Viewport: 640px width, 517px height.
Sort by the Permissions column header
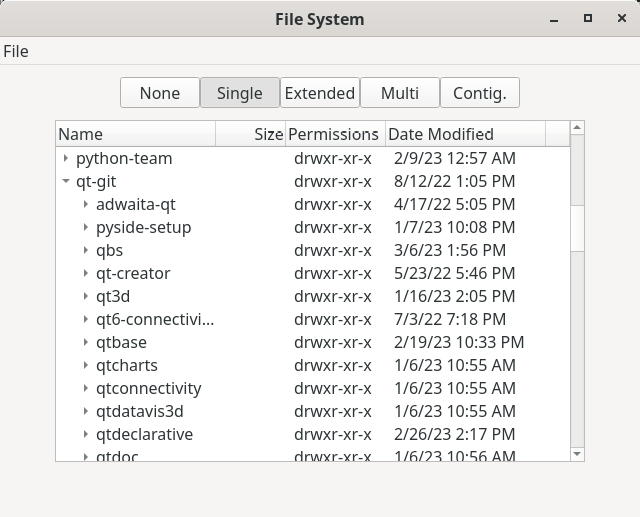coord(336,134)
